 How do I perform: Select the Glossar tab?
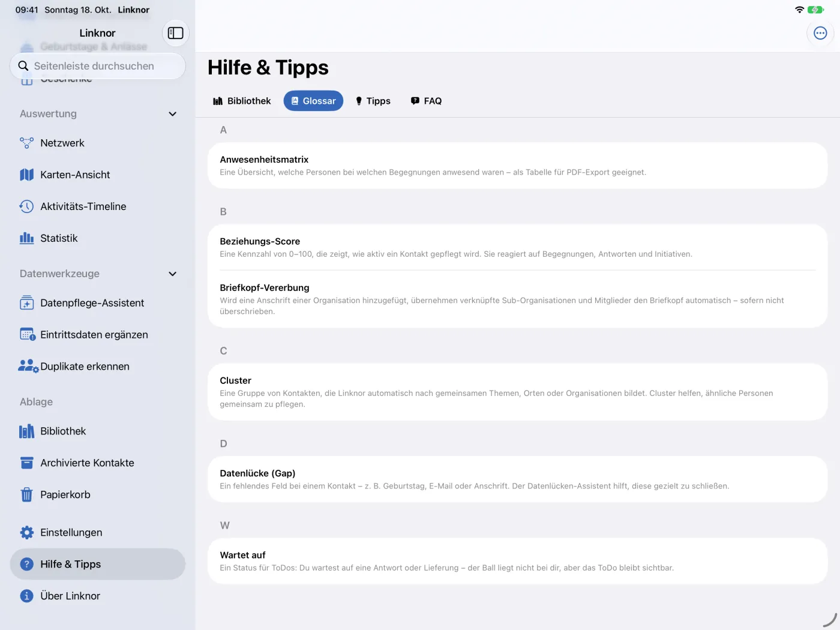tap(313, 101)
